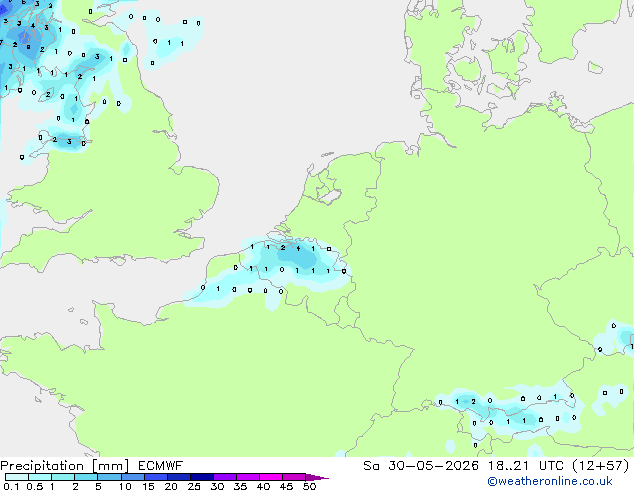Click the 0.5–1 mm legend color swatch
The height and width of the screenshot is (490, 634).
click(x=40, y=477)
